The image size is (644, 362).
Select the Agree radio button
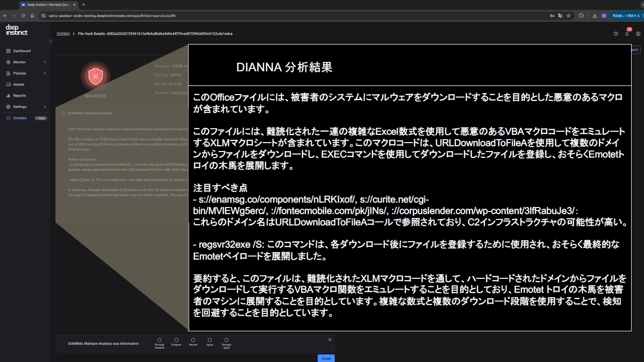pos(210,340)
